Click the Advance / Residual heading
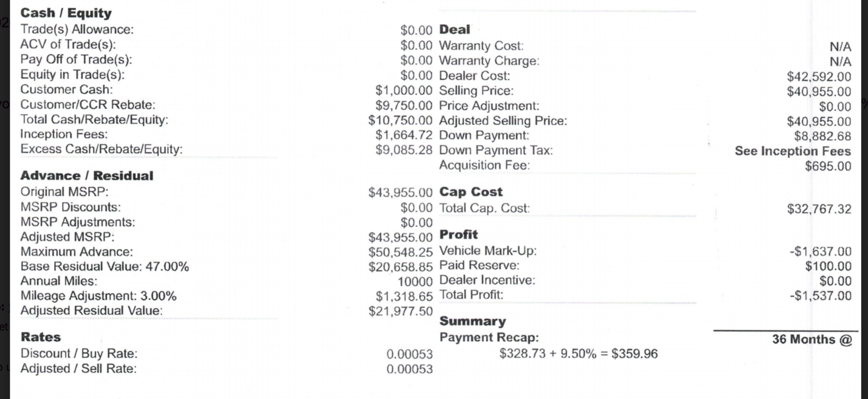 (87, 176)
